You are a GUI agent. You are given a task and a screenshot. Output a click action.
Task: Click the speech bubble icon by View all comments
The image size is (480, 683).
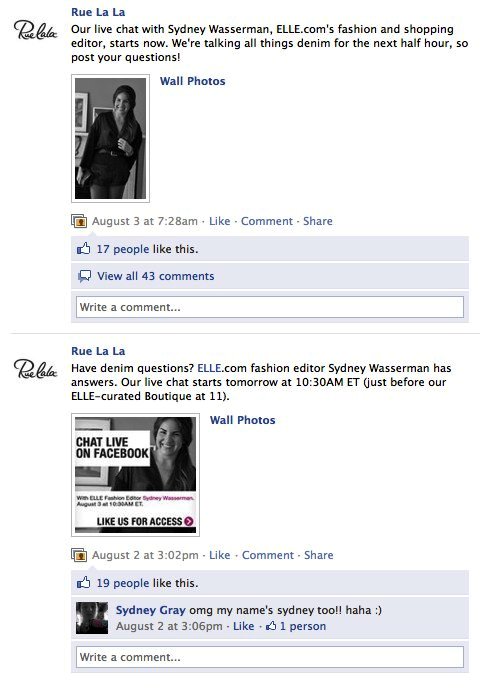(84, 276)
